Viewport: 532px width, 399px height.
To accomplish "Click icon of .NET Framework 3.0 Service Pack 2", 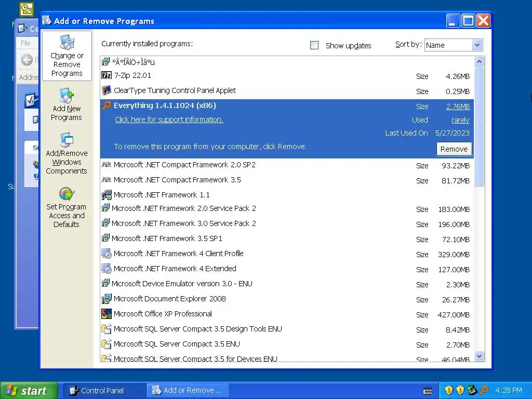I will click(105, 223).
